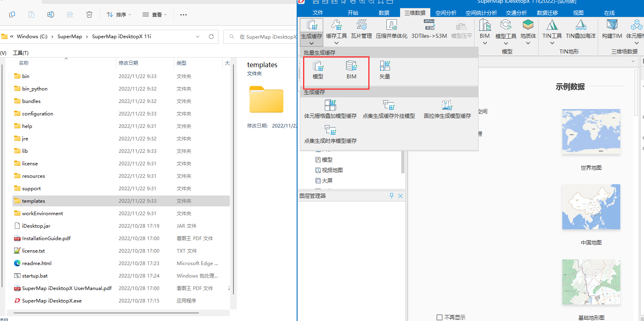Select the startup.bat file row
Viewport: 644px width, 321px height.
121,276
